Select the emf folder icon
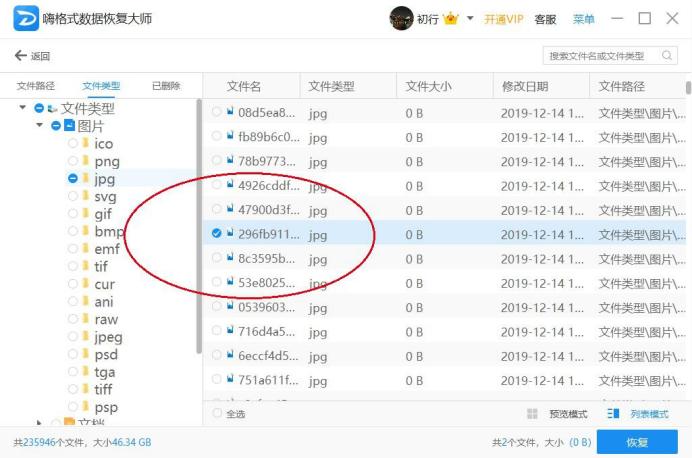The width and height of the screenshot is (692, 458). [x=86, y=248]
